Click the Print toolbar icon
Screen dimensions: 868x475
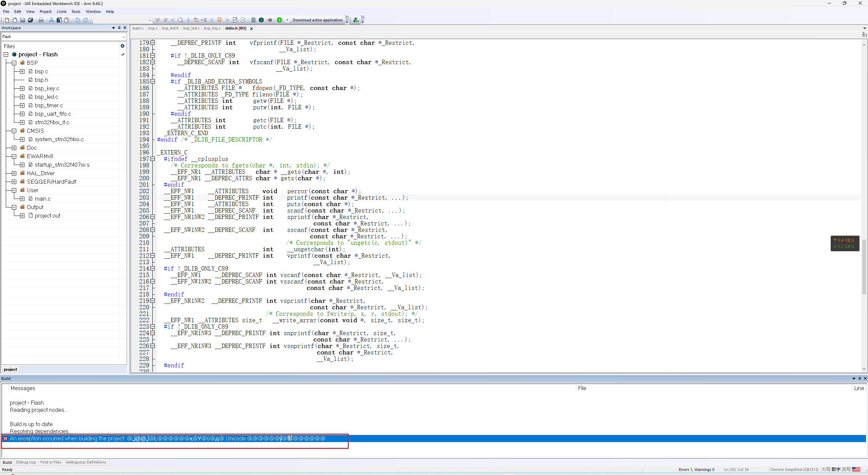coord(41,20)
